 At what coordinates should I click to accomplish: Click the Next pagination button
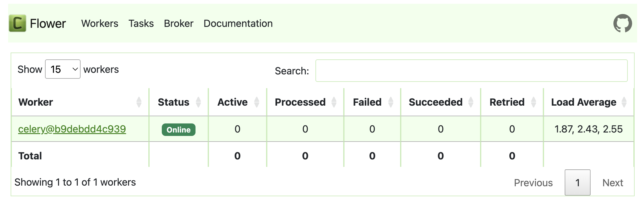[x=612, y=183]
